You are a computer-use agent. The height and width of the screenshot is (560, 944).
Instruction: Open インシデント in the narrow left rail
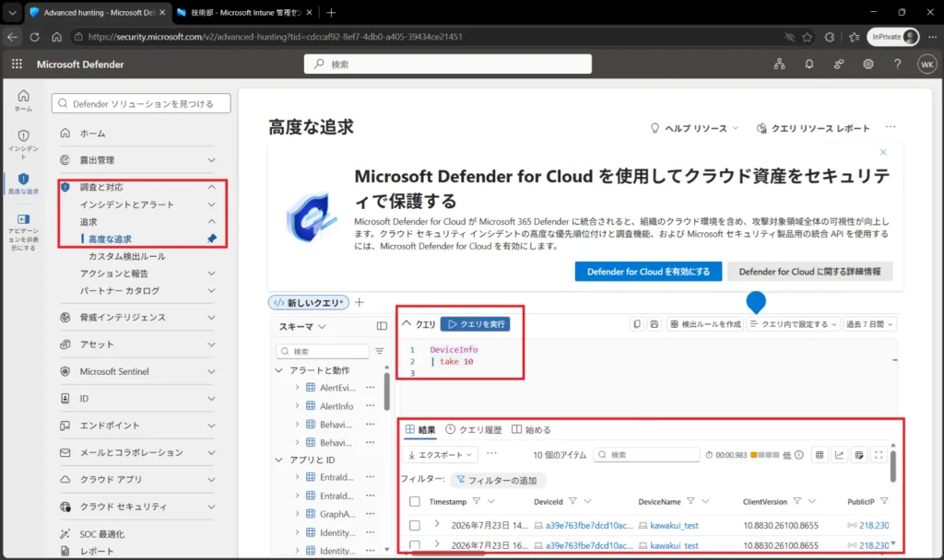[x=23, y=145]
